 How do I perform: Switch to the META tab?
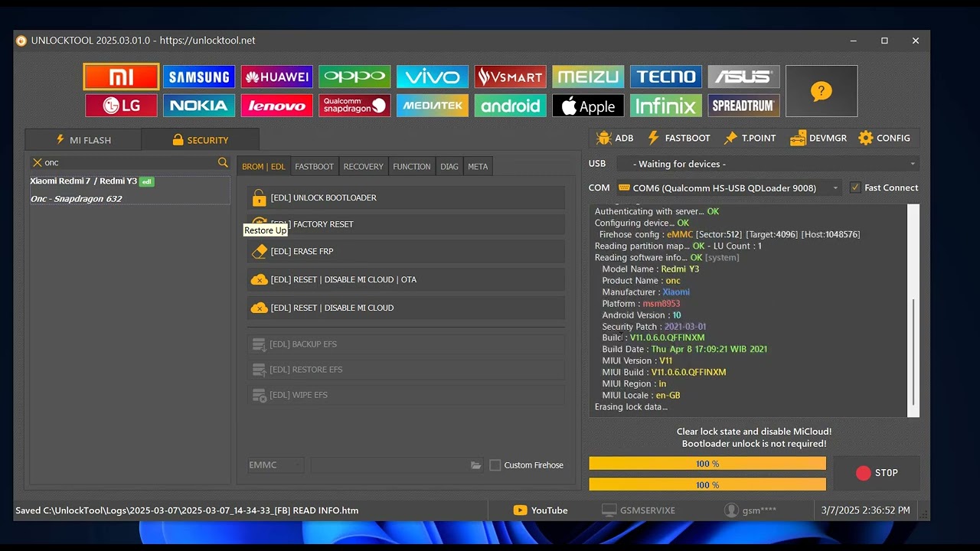(478, 167)
